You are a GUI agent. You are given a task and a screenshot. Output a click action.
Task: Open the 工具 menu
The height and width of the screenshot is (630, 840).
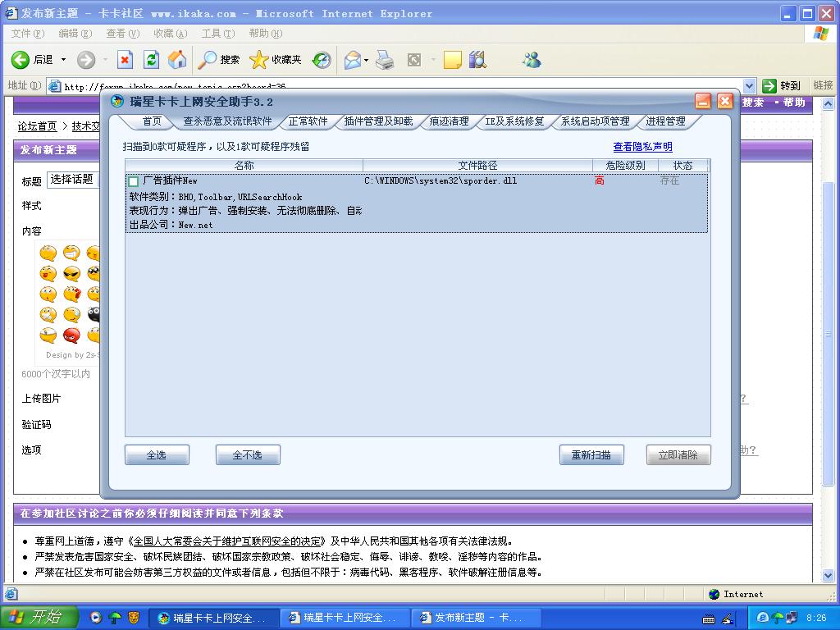point(218,33)
